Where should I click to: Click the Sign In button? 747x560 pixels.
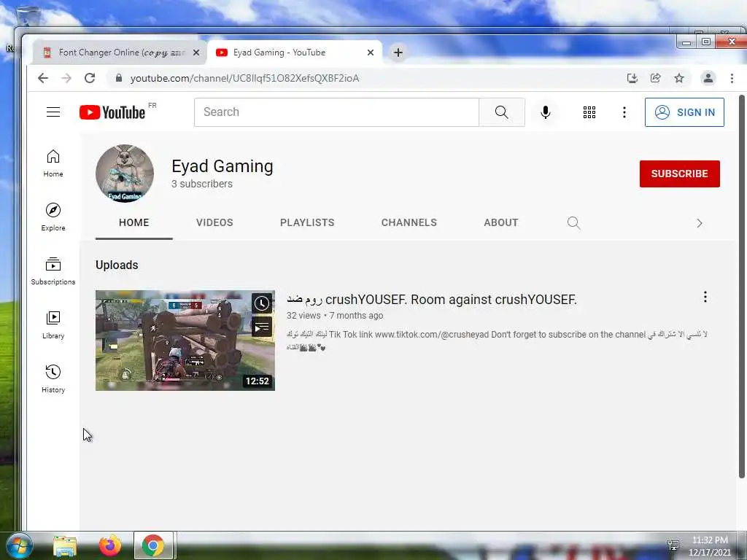click(684, 112)
